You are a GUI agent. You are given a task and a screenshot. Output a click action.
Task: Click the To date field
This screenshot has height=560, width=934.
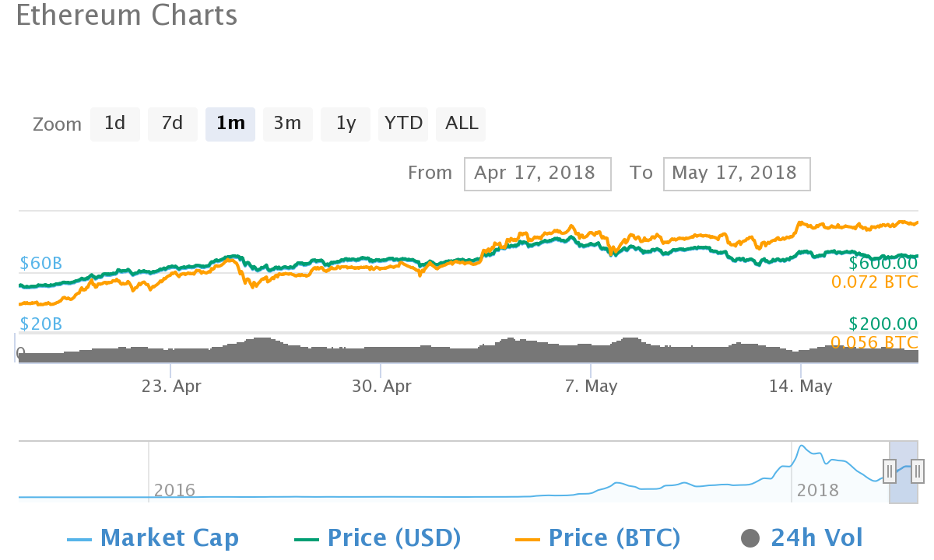[736, 173]
